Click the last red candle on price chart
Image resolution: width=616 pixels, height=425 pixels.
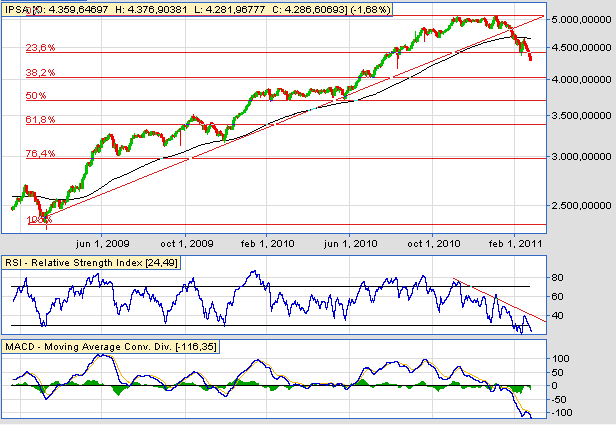(x=531, y=58)
